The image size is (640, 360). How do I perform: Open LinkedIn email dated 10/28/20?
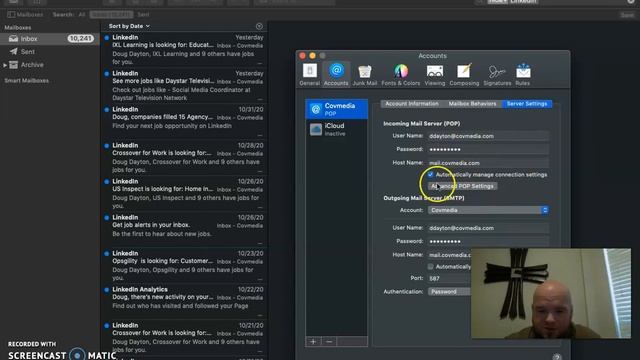pyautogui.click(x=184, y=157)
